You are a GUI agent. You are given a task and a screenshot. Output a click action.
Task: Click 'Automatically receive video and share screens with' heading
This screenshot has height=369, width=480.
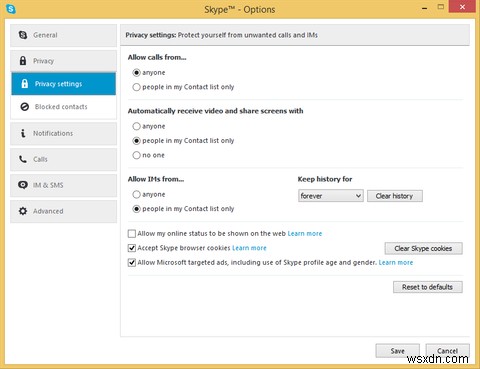coord(215,111)
